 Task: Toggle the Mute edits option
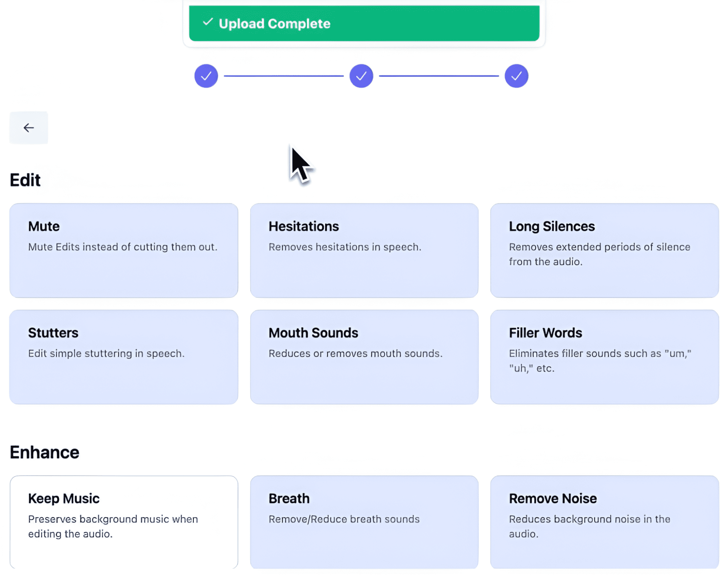124,250
